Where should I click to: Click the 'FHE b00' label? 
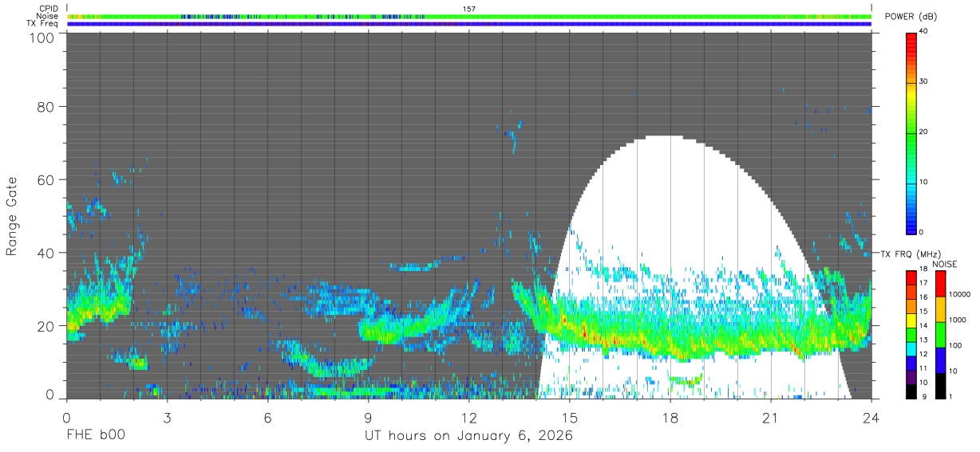click(x=96, y=436)
